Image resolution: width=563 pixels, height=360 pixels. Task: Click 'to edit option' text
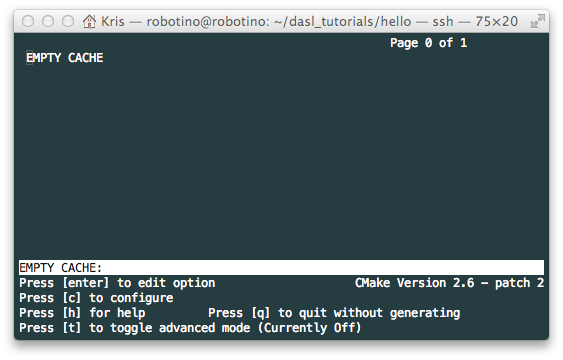166,283
